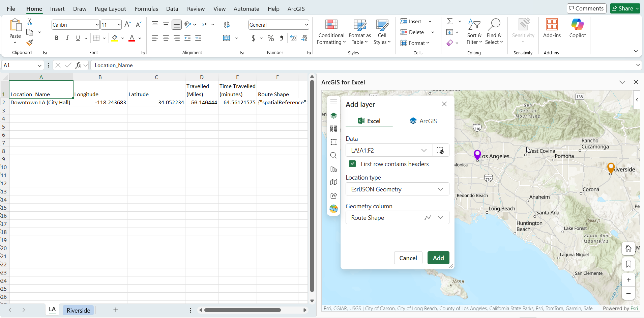Click the Copilot icon in ribbon

[577, 28]
